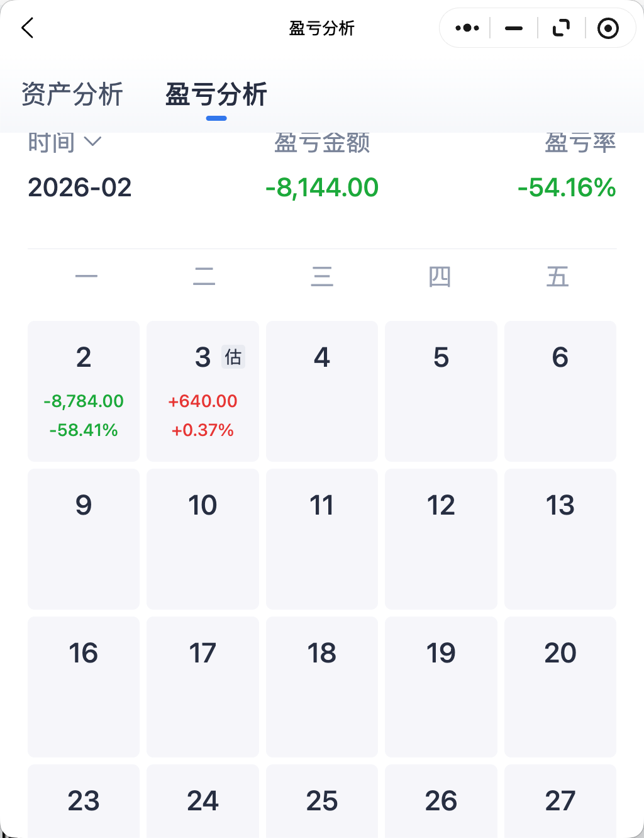Choose calendar day 10
The image size is (644, 838).
203,539
